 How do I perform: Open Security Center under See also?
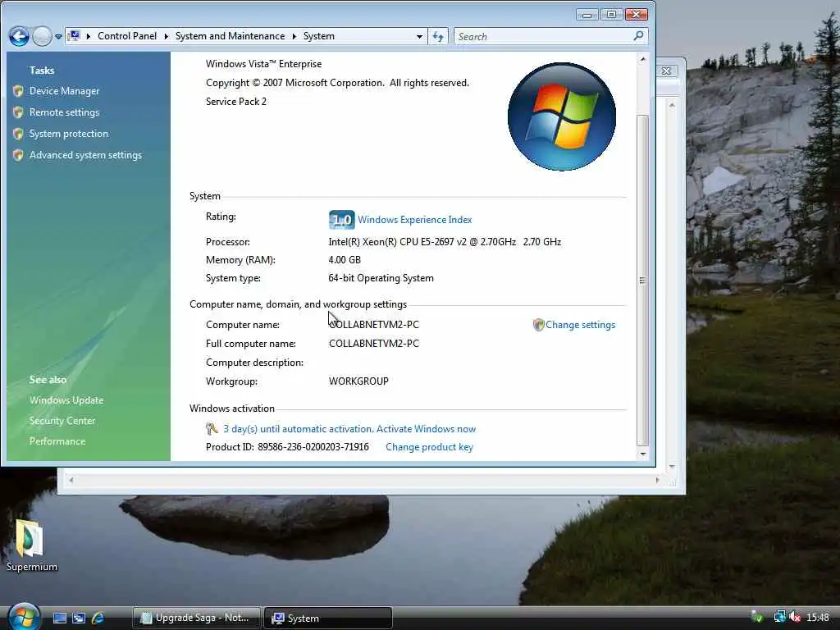click(x=62, y=421)
